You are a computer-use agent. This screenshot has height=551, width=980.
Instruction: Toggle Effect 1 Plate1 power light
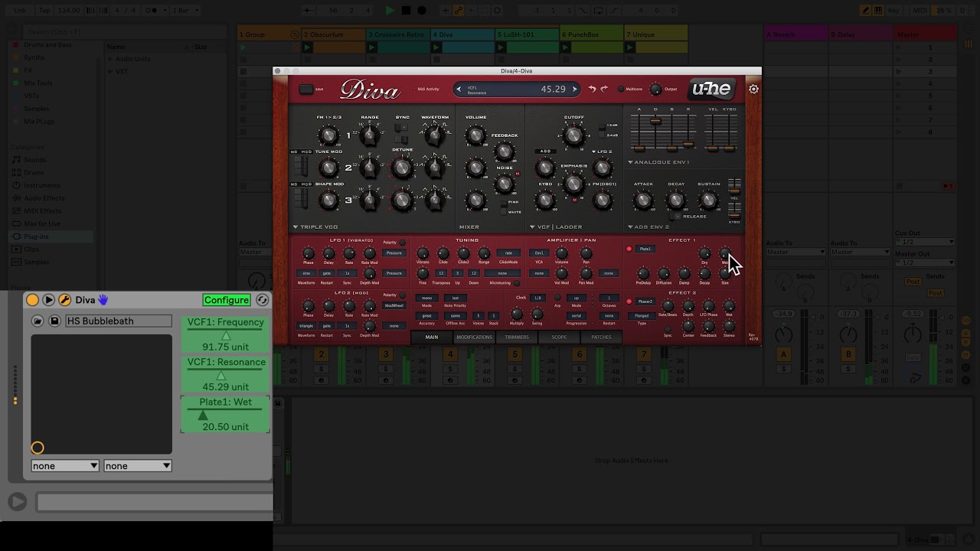pyautogui.click(x=629, y=249)
